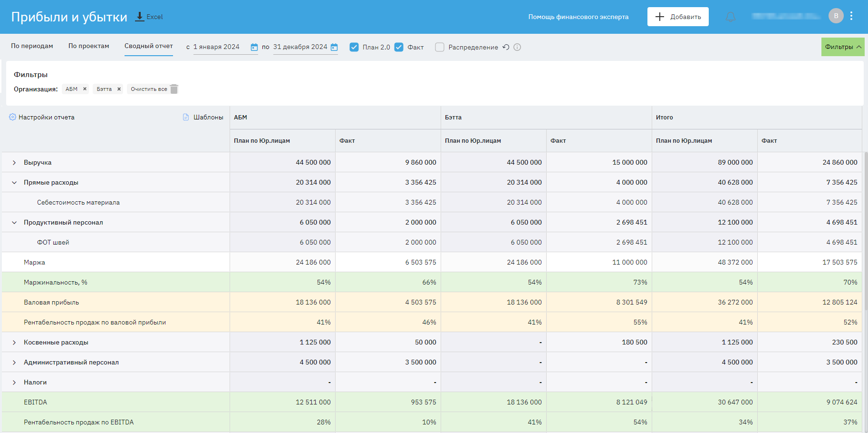Expand the Косвенные расходы row
The height and width of the screenshot is (433, 868).
click(x=14, y=343)
